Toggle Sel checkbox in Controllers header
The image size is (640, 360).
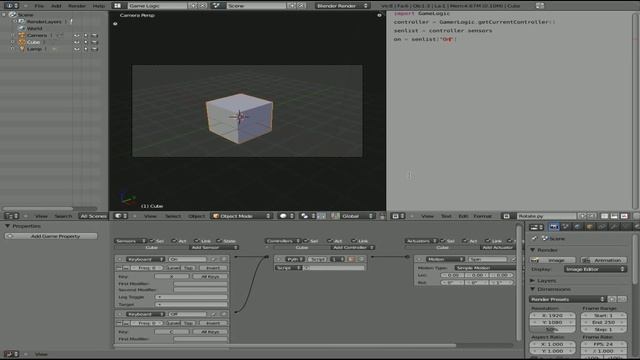(x=306, y=241)
